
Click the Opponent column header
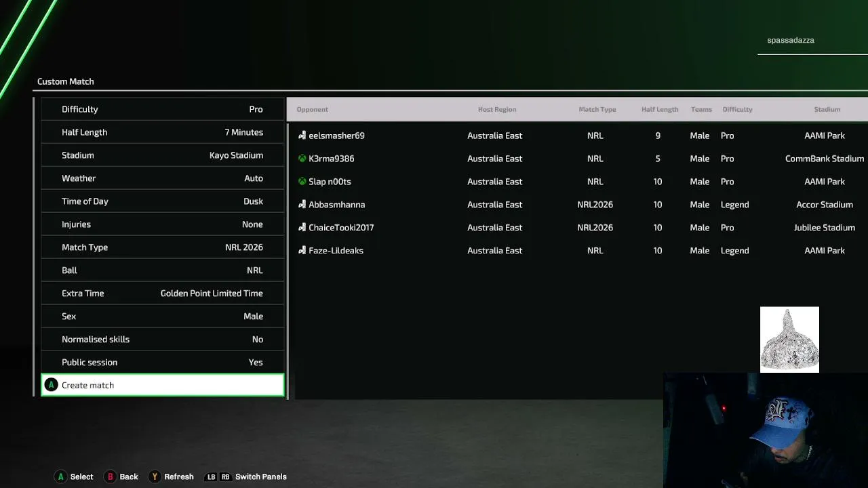coord(312,109)
